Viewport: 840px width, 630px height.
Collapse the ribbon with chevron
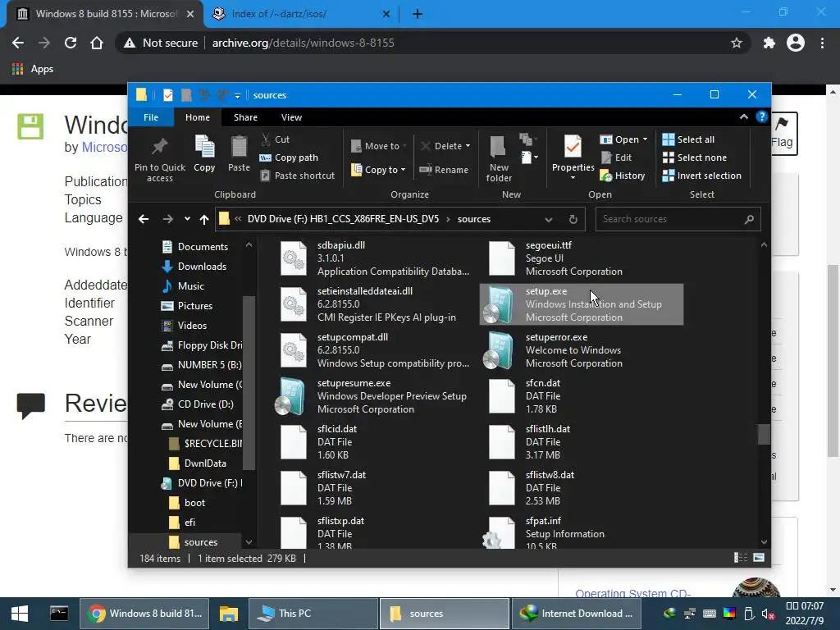tap(743, 116)
